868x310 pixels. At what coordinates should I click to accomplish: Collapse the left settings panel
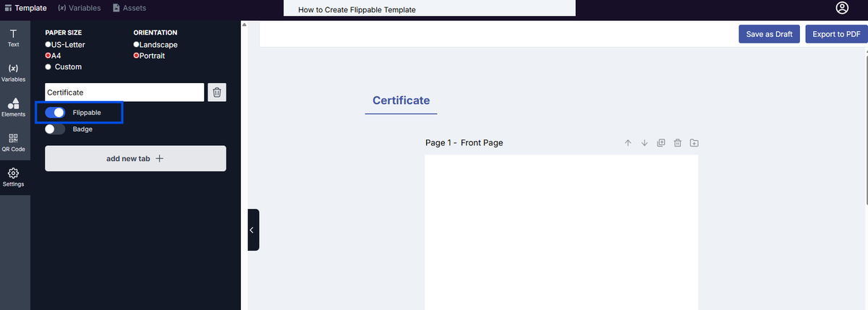[253, 230]
